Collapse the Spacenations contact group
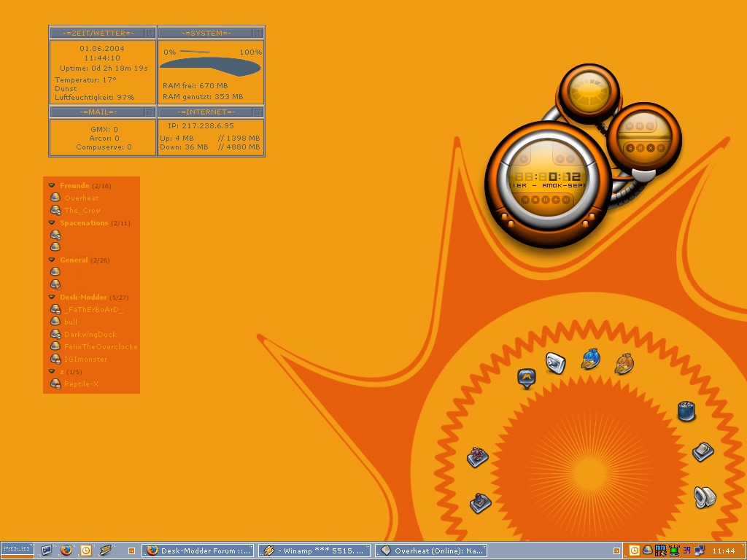Screen dimensions: 747x560 [52, 222]
